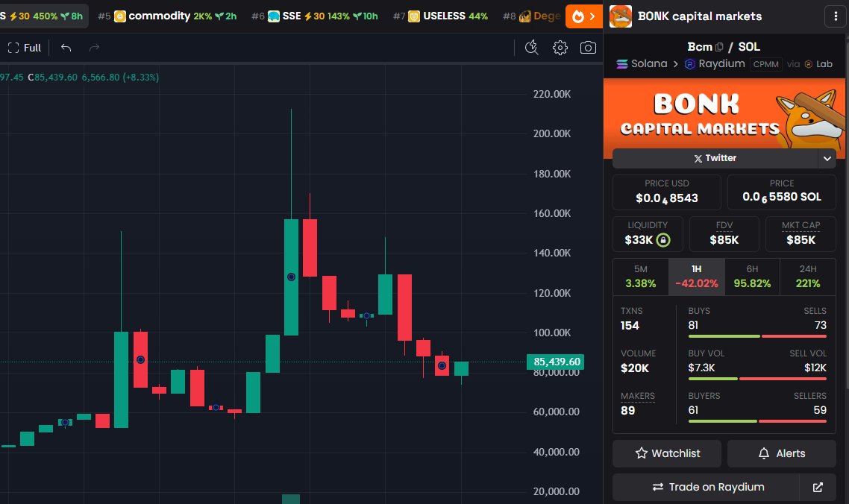Redo the chart action
Image resolution: width=849 pixels, height=504 pixels.
coord(94,48)
